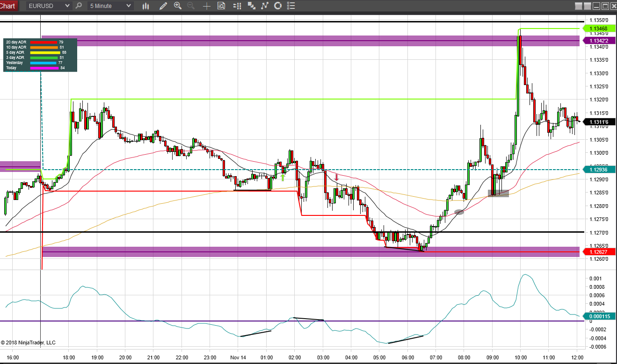Screen dimensions: 617x364
Task: Close the chart window
Action: coord(613,6)
